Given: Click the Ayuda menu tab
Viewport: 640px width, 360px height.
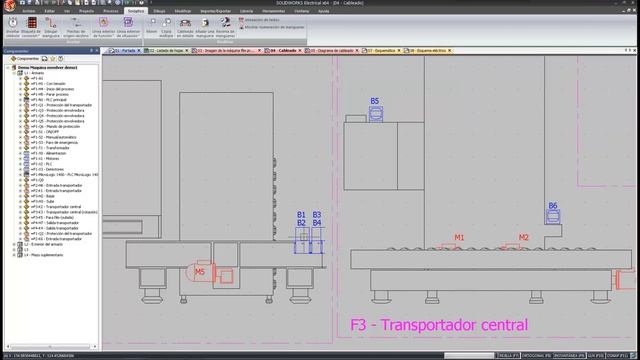Looking at the screenshot, I should pyautogui.click(x=324, y=11).
